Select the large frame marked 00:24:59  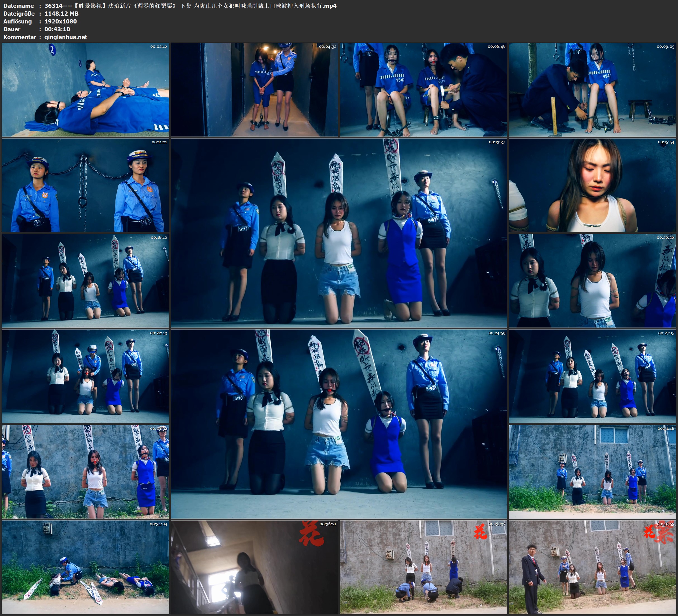[x=339, y=424]
